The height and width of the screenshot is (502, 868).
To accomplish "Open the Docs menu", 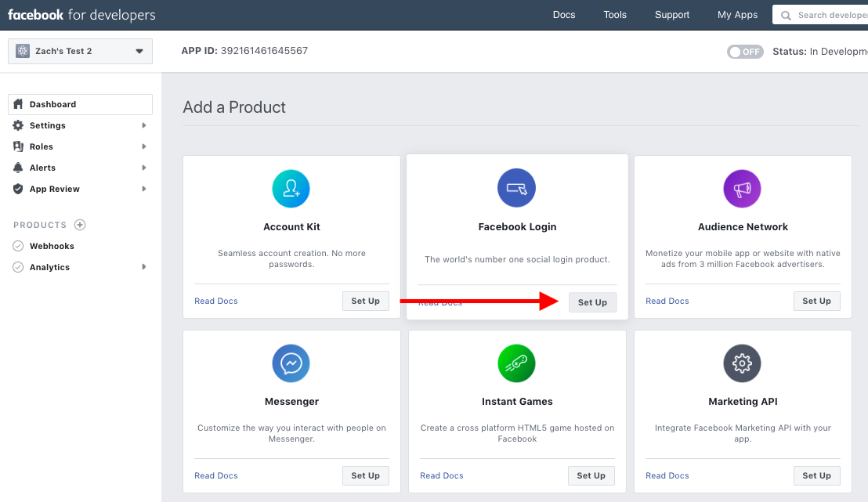I will pyautogui.click(x=564, y=15).
